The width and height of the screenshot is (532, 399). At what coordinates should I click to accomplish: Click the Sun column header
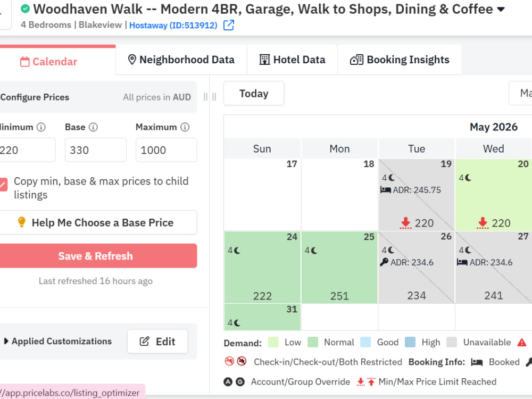[262, 148]
